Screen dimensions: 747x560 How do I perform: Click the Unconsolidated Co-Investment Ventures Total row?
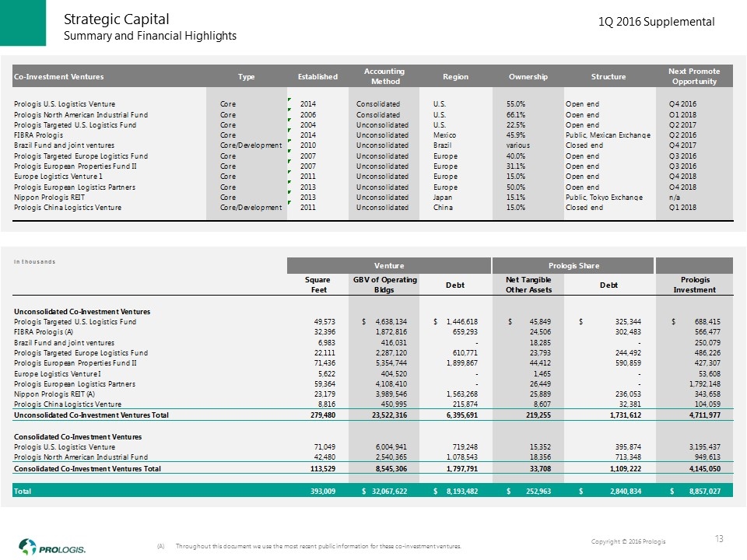(x=91, y=416)
